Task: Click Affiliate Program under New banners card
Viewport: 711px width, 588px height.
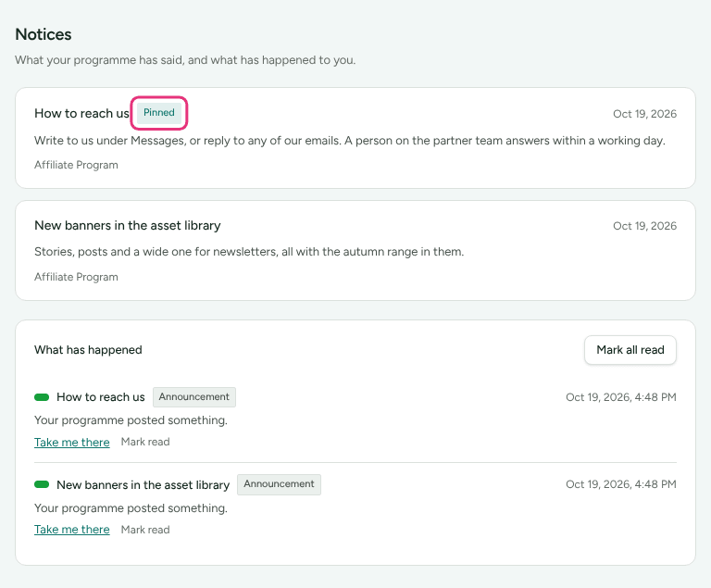Action: 76,277
